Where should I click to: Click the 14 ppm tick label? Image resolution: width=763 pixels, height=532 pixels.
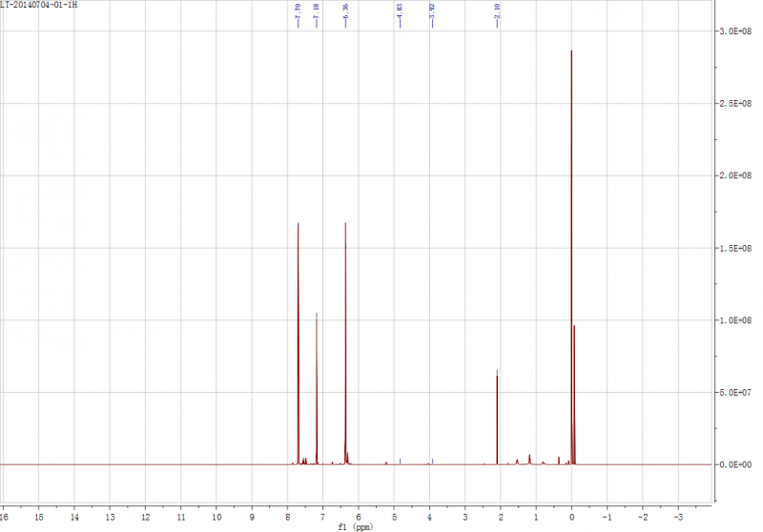[74, 518]
